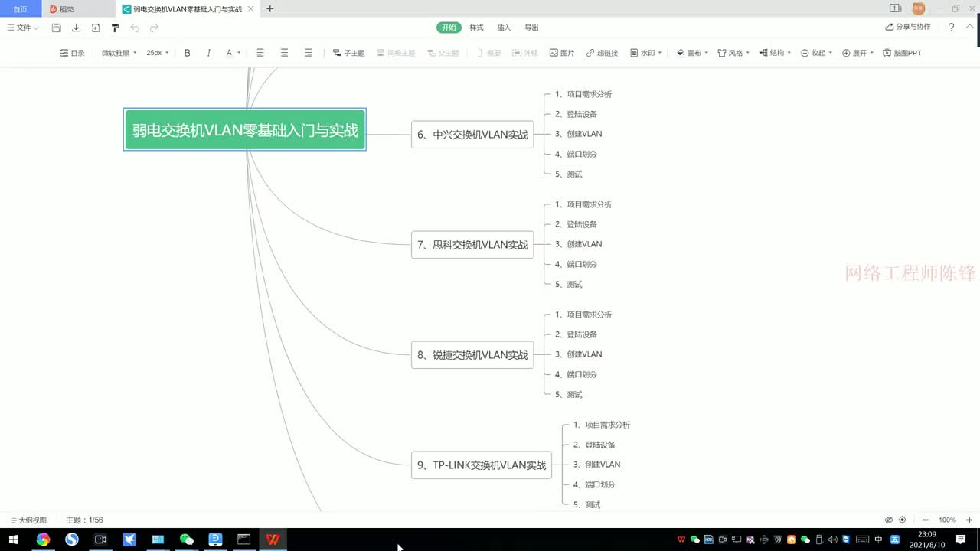This screenshot has width=980, height=551.
Task: Click the undo arrow
Action: [135, 28]
